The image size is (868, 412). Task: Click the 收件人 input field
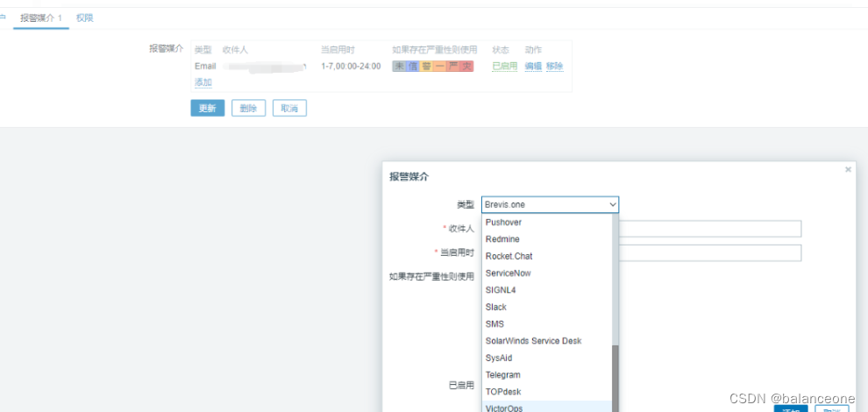710,229
